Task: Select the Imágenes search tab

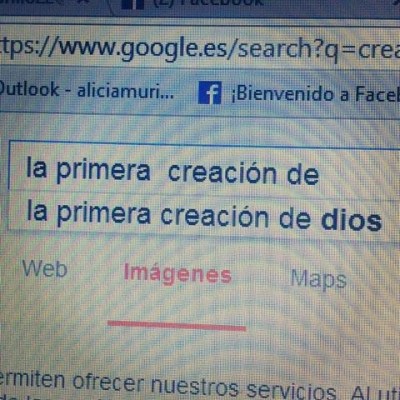Action: (x=177, y=274)
